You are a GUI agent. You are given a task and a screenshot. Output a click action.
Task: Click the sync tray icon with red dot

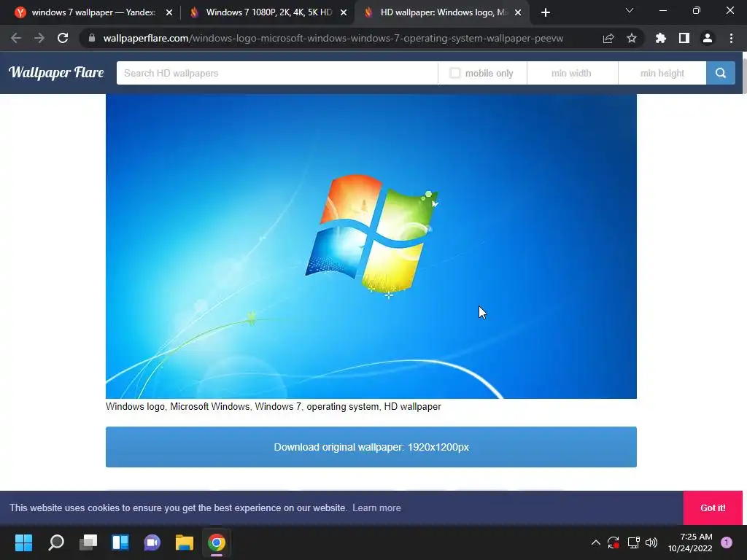(613, 542)
